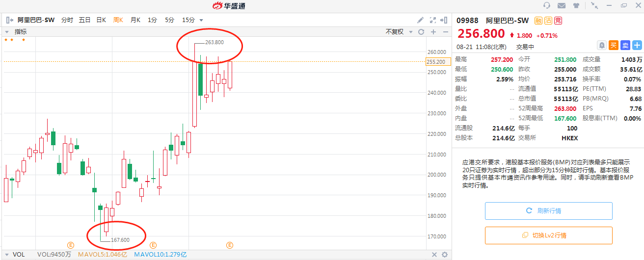Image resolution: width=644 pixels, height=260 pixels.
Task: Open VOL indicator settings gear
Action: click(445, 255)
